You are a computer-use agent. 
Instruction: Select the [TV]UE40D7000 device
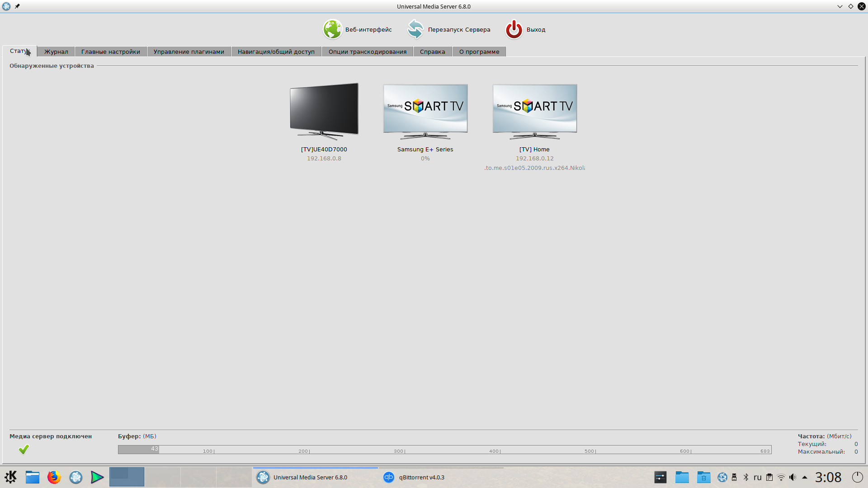pyautogui.click(x=324, y=111)
